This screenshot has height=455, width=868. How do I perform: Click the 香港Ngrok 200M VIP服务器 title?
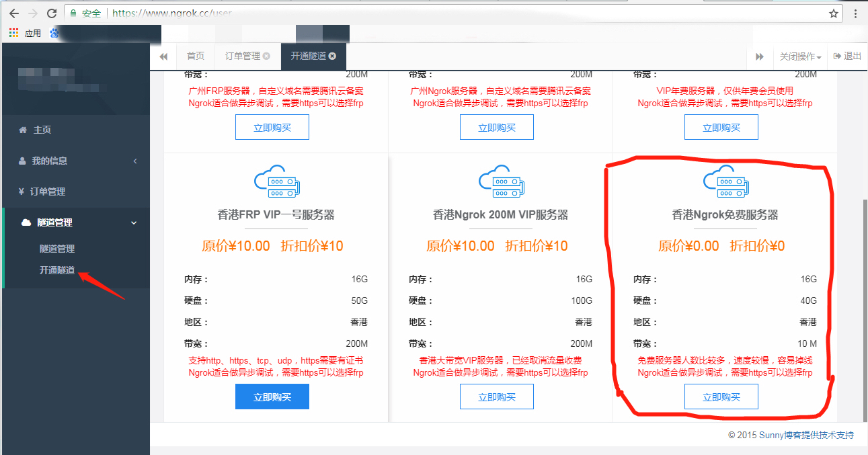tap(500, 215)
